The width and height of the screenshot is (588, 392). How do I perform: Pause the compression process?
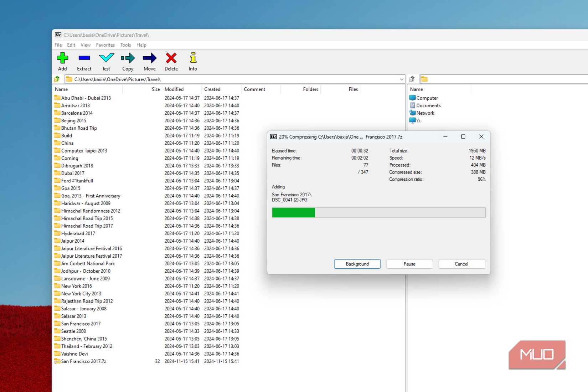coord(409,264)
